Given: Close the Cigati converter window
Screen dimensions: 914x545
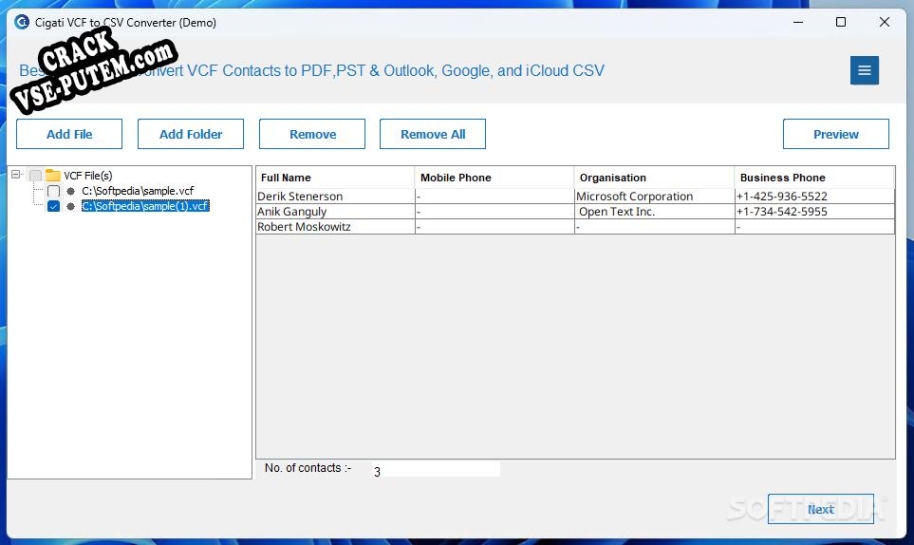Looking at the screenshot, I should click(884, 22).
